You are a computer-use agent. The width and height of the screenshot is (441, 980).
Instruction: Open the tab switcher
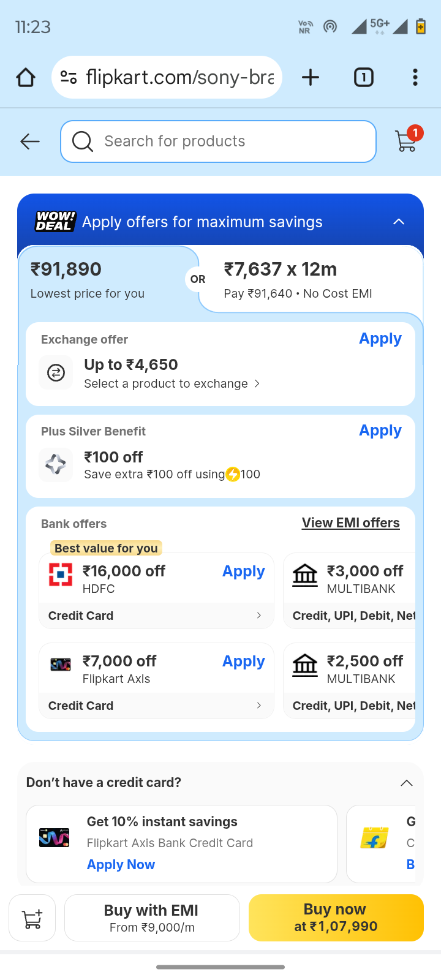[x=363, y=78]
